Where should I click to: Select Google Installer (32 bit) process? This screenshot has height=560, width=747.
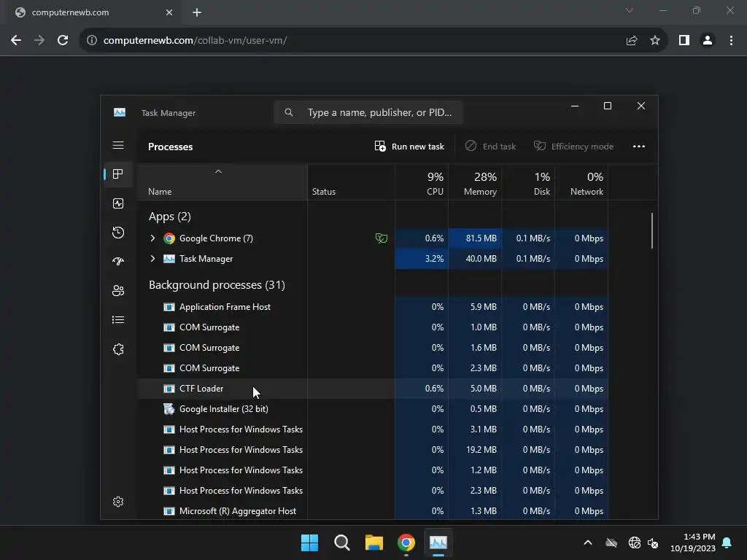click(373, 408)
